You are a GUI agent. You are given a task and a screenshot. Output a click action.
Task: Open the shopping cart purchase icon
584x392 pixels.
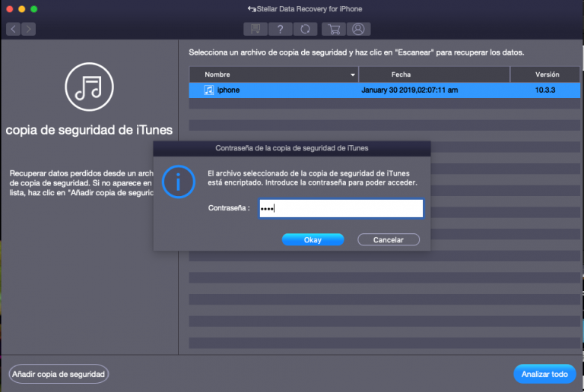point(332,29)
